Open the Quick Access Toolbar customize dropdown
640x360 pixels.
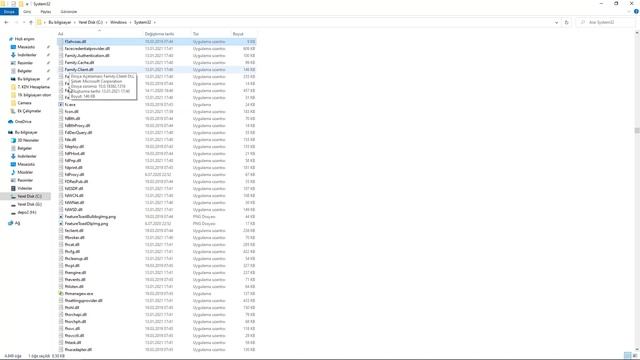27,4
